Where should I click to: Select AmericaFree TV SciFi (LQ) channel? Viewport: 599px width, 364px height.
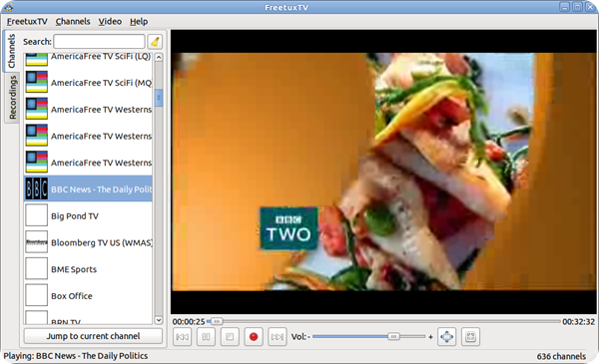[x=88, y=59]
